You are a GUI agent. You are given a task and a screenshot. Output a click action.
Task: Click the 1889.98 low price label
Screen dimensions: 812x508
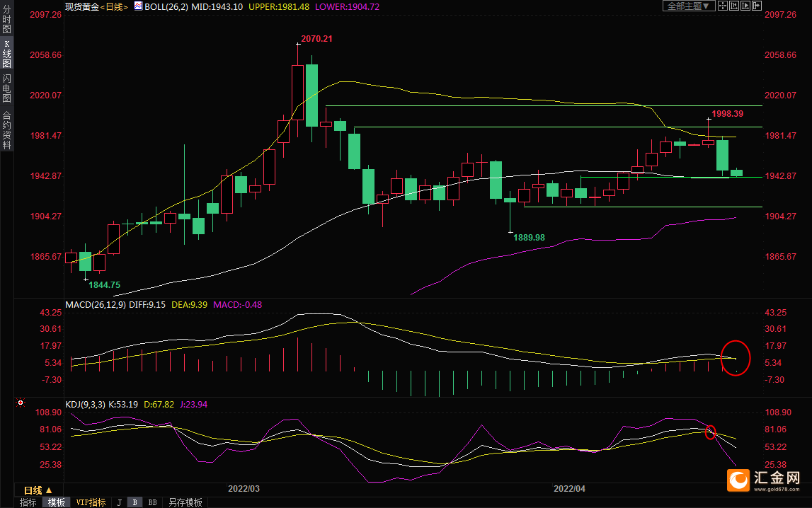[530, 238]
